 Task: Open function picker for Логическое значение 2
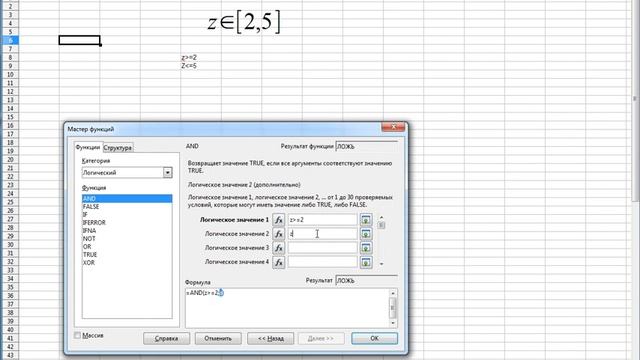278,234
